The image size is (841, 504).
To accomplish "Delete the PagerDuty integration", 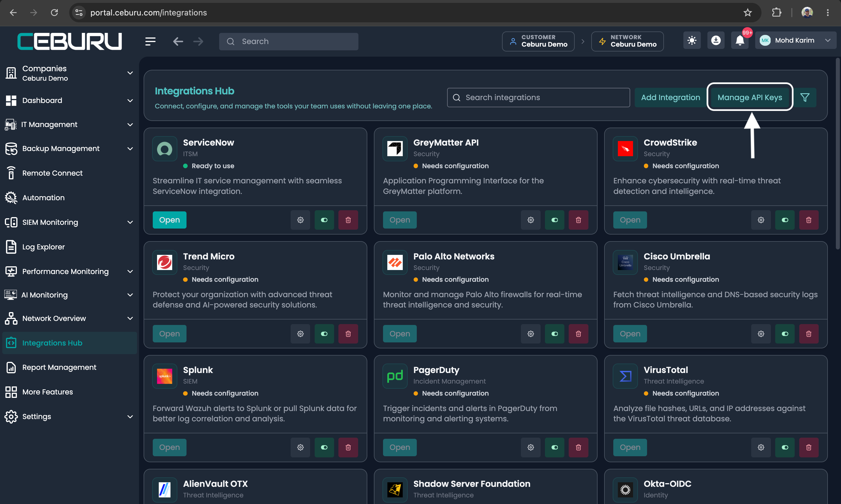I will click(578, 447).
